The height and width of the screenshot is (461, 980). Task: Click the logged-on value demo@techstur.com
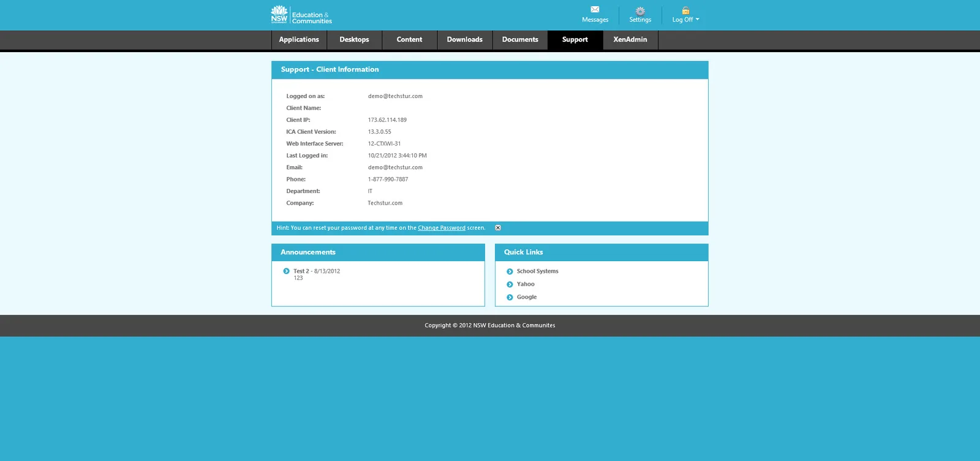coord(395,96)
